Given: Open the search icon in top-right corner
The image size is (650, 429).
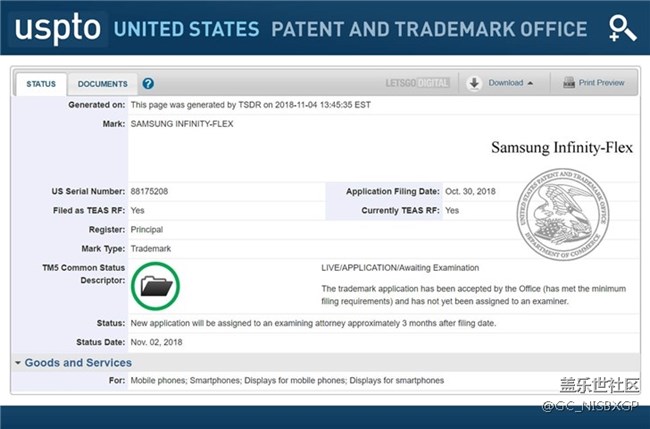Looking at the screenshot, I should pos(621,29).
